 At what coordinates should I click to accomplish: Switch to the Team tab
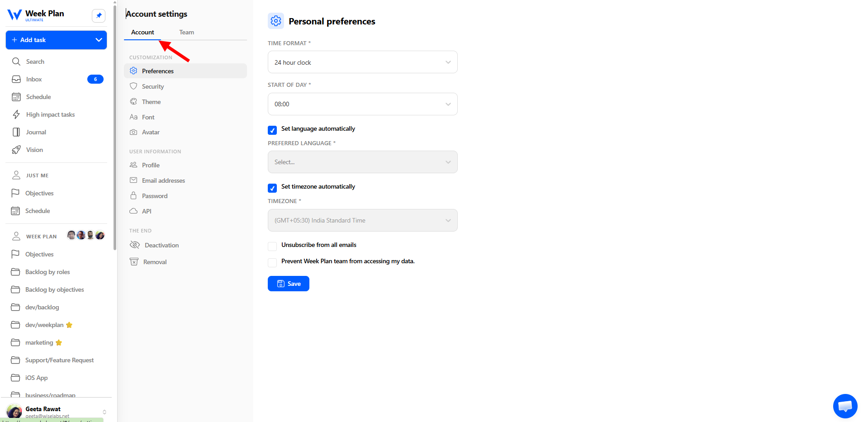(x=186, y=32)
